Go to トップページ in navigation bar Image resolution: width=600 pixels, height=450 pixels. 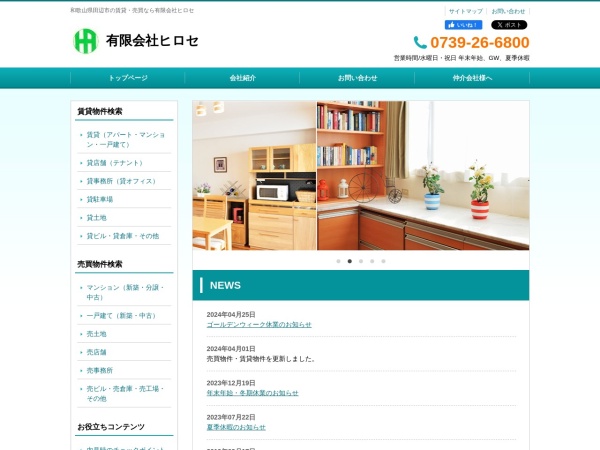pos(128,78)
